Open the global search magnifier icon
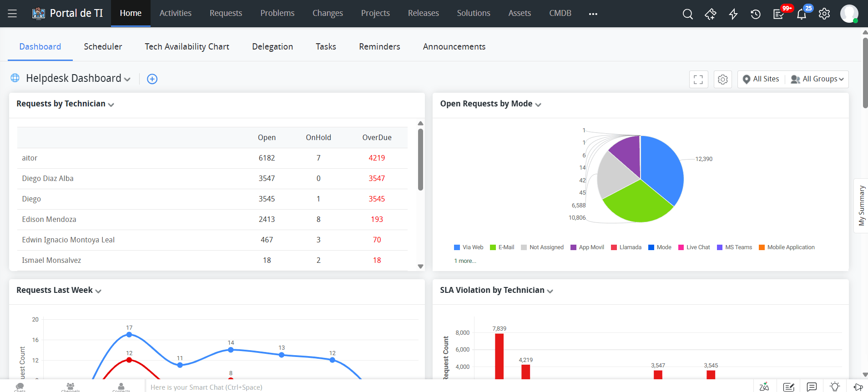 click(x=687, y=14)
